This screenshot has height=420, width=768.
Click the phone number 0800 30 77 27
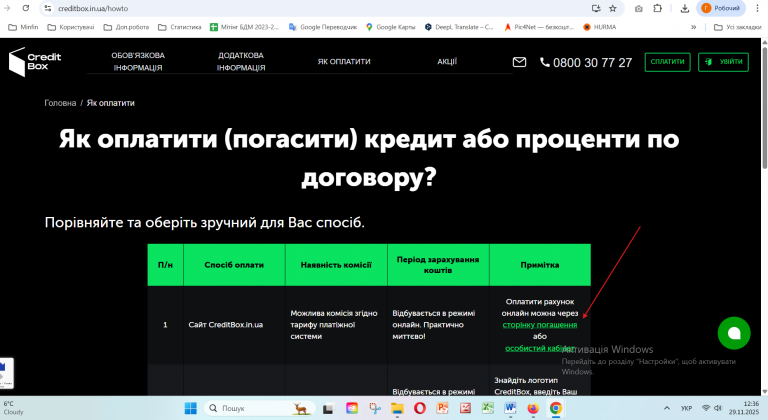click(586, 63)
